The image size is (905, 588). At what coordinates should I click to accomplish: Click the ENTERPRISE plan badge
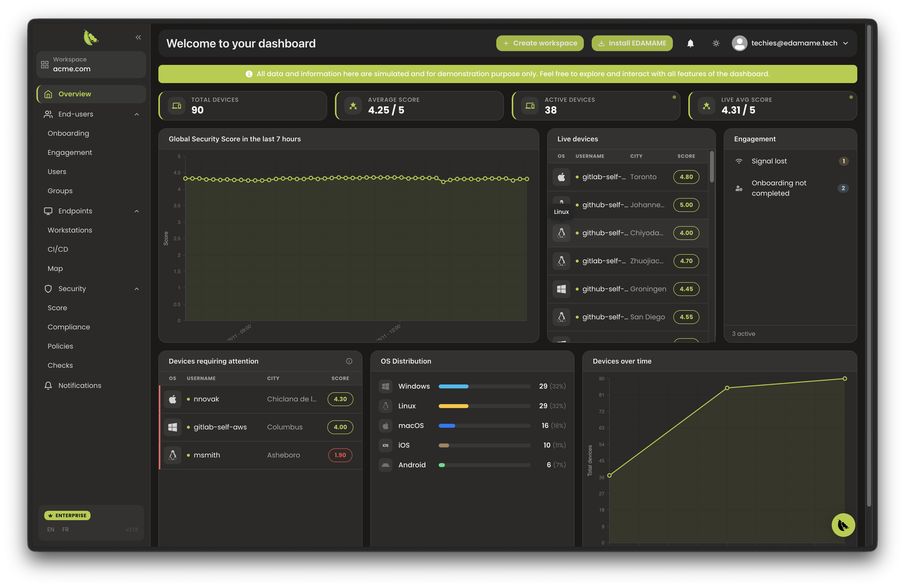coord(67,516)
